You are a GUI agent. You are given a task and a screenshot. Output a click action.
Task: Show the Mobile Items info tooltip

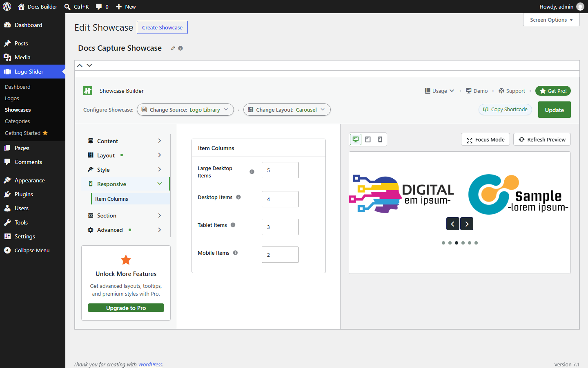(x=236, y=253)
